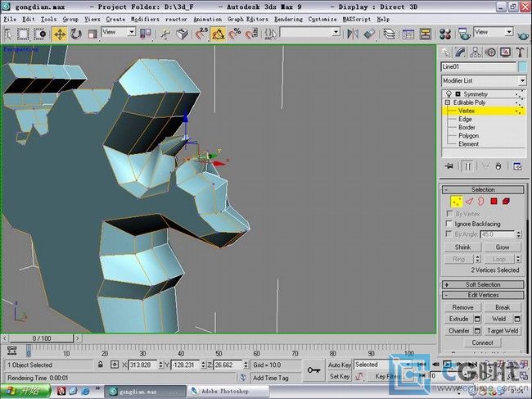Select the Element selection mode icon
532x399 pixels.
pos(506,202)
